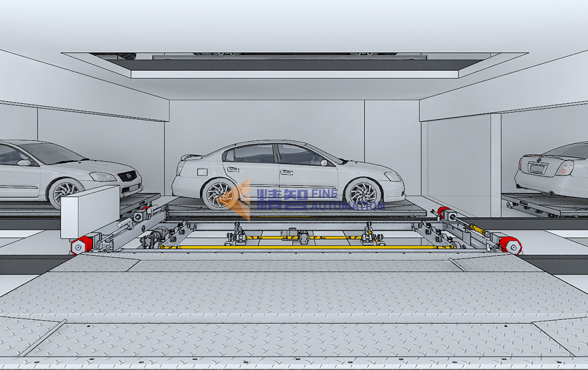Click the left car's front wheel
The height and width of the screenshot is (370, 588).
(x=64, y=193)
